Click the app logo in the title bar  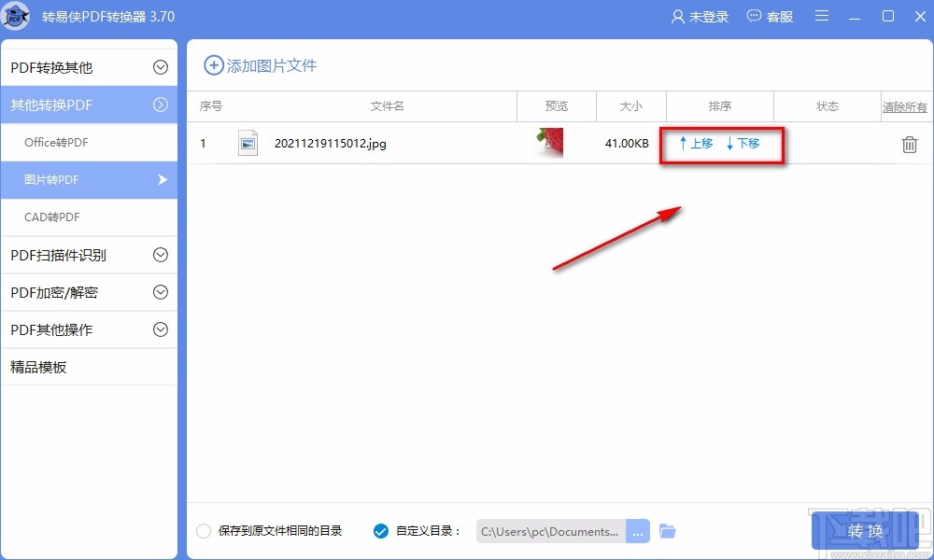tap(16, 16)
